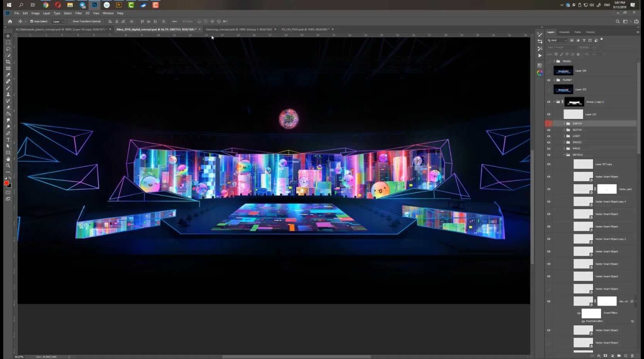Open the Image menu
The width and height of the screenshot is (644, 359).
(36, 13)
